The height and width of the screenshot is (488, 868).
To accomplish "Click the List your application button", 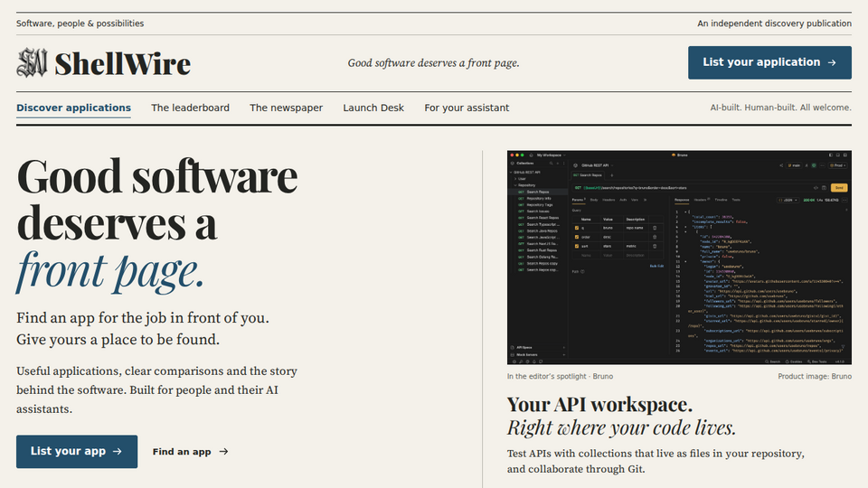I will (x=769, y=62).
